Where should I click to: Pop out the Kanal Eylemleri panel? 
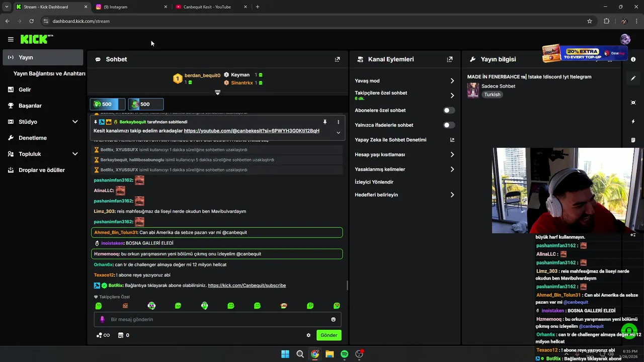(450, 59)
